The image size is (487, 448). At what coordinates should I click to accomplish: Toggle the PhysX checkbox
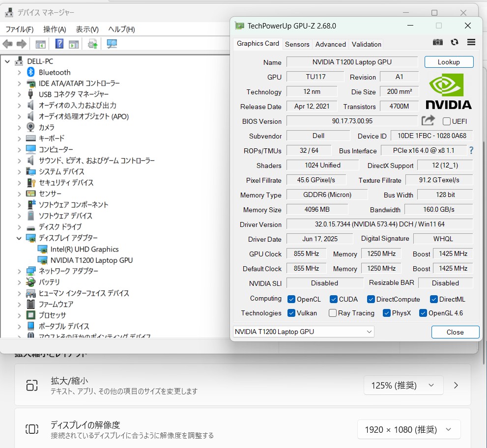click(x=386, y=312)
